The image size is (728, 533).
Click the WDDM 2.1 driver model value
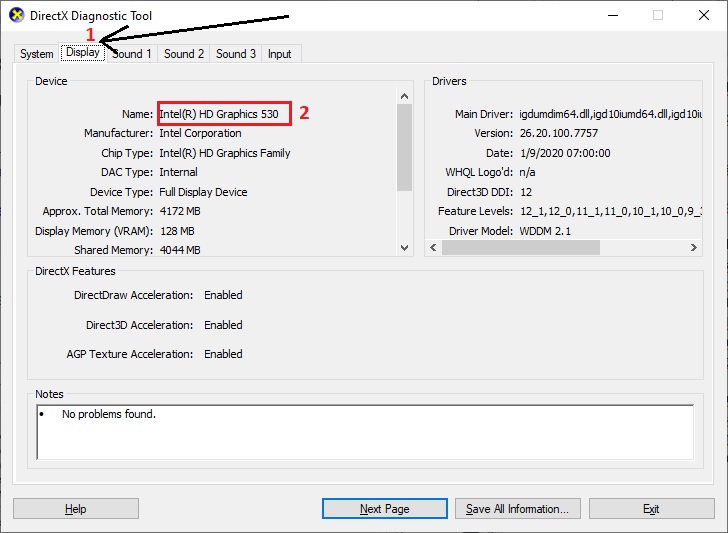[545, 231]
